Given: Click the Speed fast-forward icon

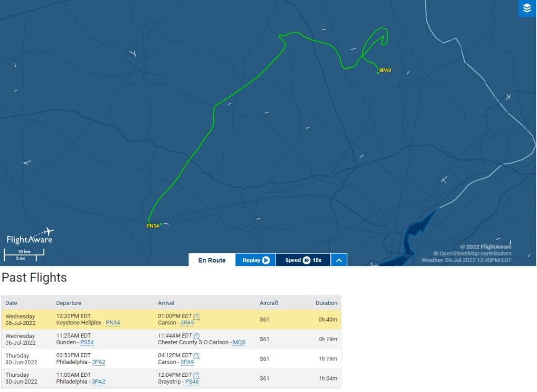Looking at the screenshot, I should tap(306, 260).
